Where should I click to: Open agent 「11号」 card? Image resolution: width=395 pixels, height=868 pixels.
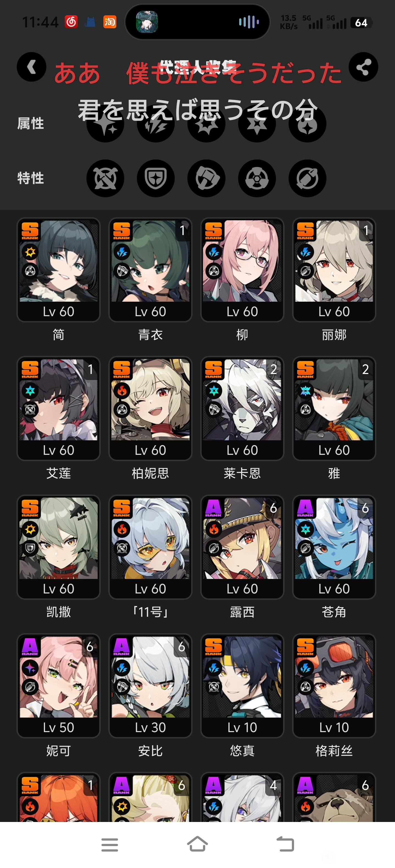(150, 547)
